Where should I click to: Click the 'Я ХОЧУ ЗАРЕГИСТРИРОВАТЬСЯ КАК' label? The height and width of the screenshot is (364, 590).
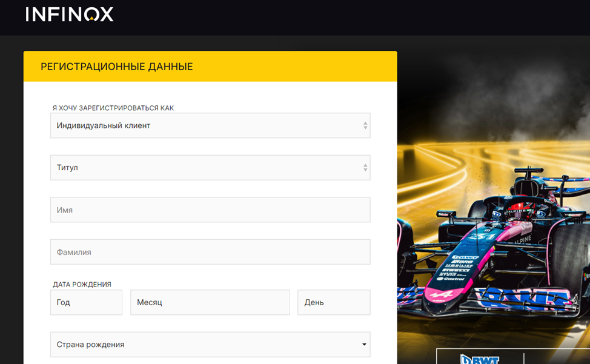113,108
